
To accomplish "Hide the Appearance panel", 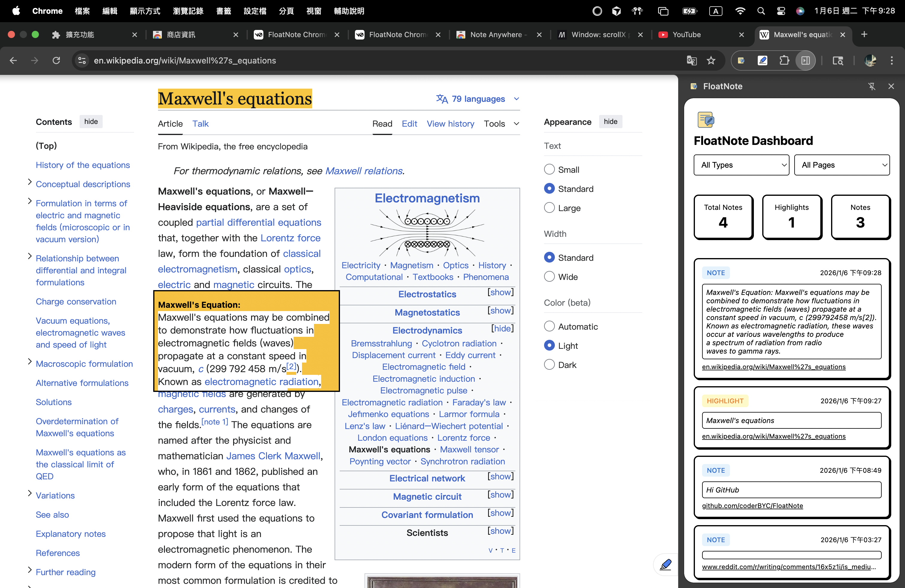I will (x=610, y=122).
